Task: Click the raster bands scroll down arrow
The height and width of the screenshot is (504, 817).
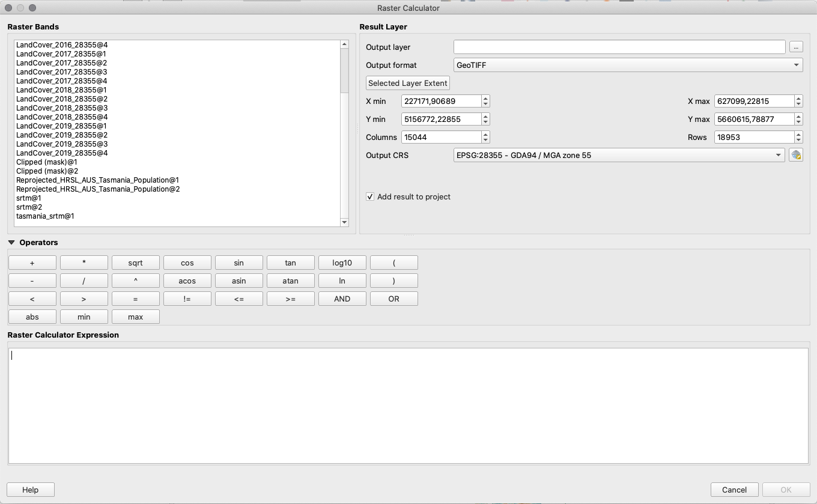Action: pos(344,223)
